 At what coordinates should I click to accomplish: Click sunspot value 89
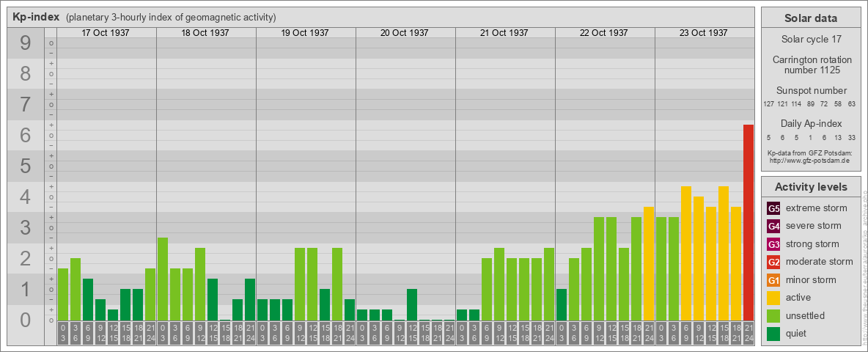coord(811,104)
